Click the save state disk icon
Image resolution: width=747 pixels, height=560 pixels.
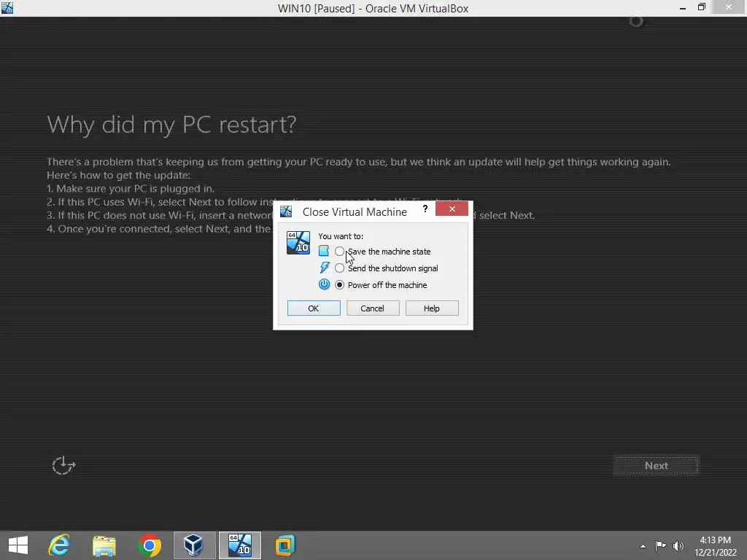coord(323,251)
